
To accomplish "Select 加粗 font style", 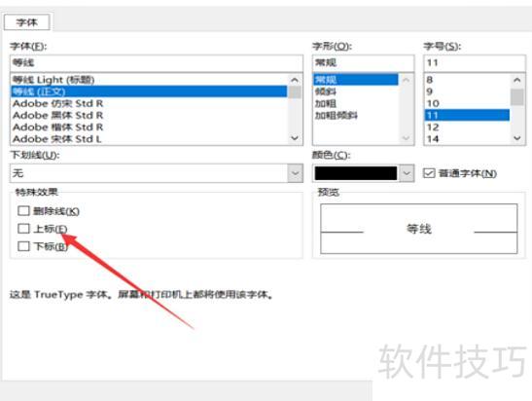I will (x=355, y=103).
